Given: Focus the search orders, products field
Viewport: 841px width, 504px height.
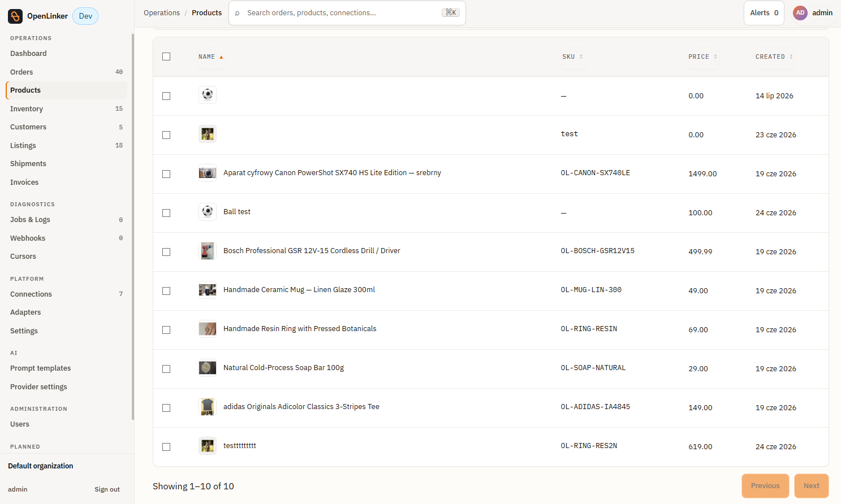Looking at the screenshot, I should 347,13.
